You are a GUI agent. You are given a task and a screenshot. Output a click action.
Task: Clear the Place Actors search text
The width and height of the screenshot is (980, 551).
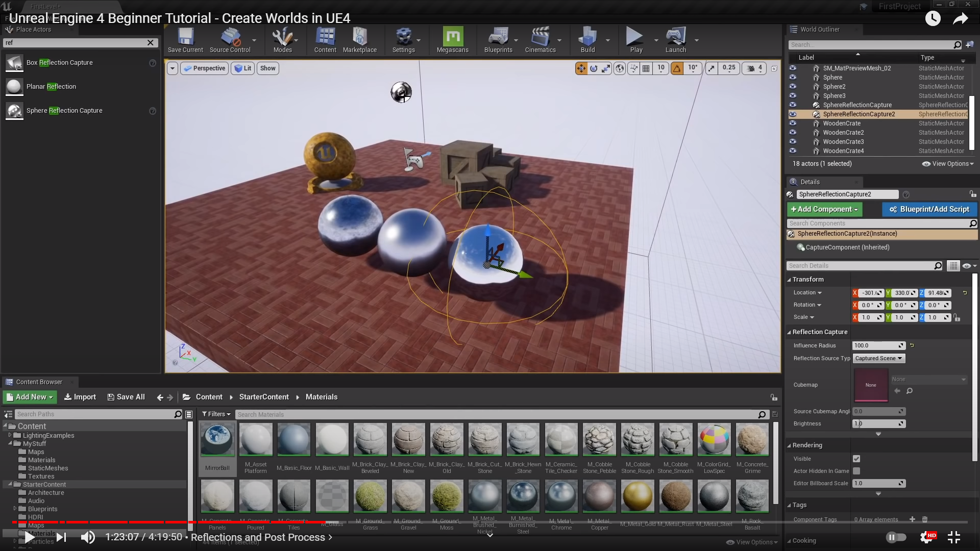click(151, 43)
